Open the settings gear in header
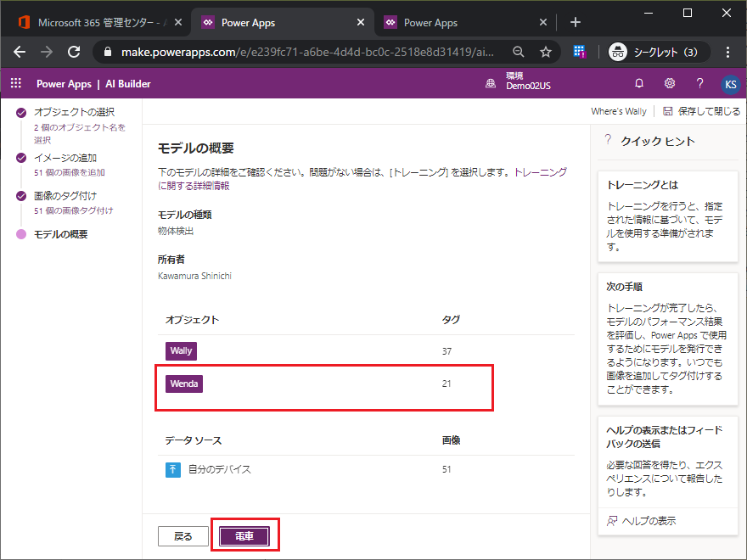 (x=670, y=83)
